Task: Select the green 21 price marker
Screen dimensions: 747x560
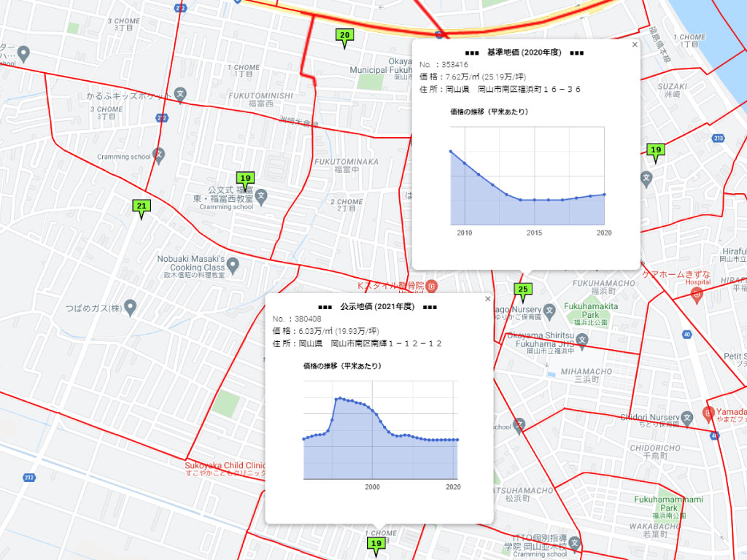Action: click(142, 207)
